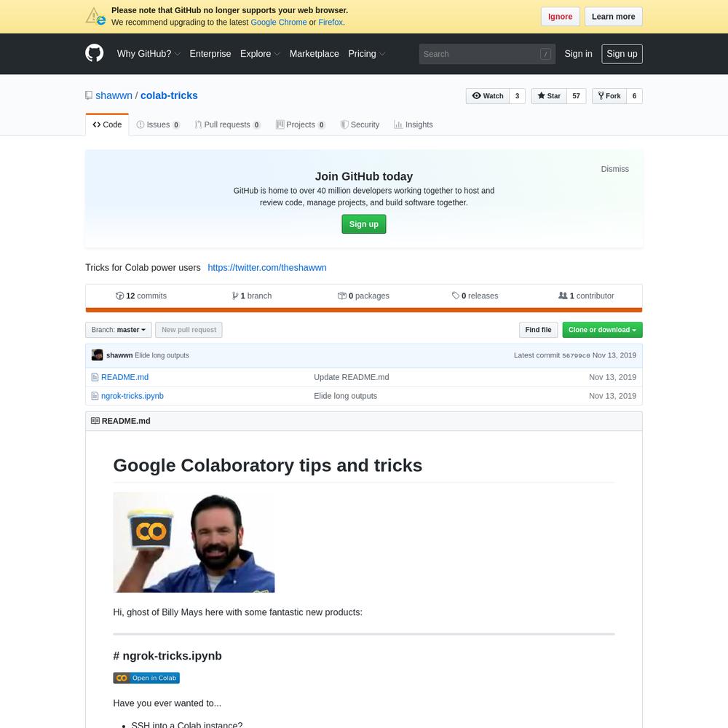Open latest commit hash 56799c0
Image resolution: width=728 pixels, height=728 pixels.
(576, 356)
